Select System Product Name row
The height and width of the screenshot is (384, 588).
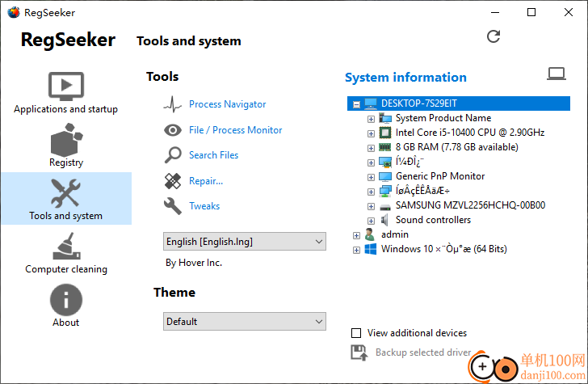coord(443,118)
